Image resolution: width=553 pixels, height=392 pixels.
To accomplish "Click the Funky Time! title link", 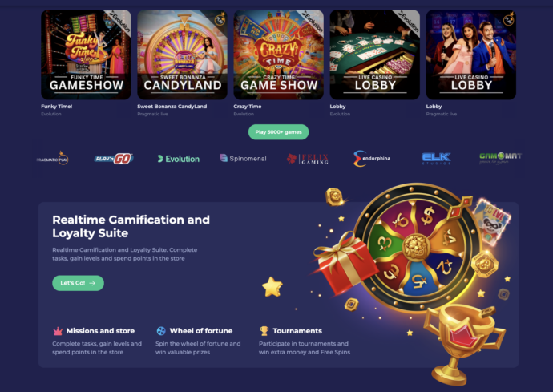I will pos(56,106).
